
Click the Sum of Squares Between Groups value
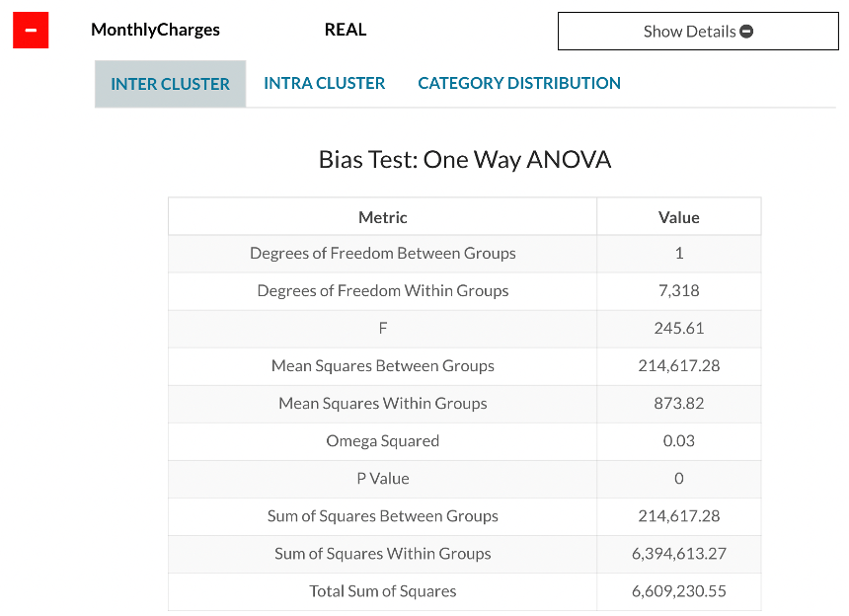[x=678, y=516]
